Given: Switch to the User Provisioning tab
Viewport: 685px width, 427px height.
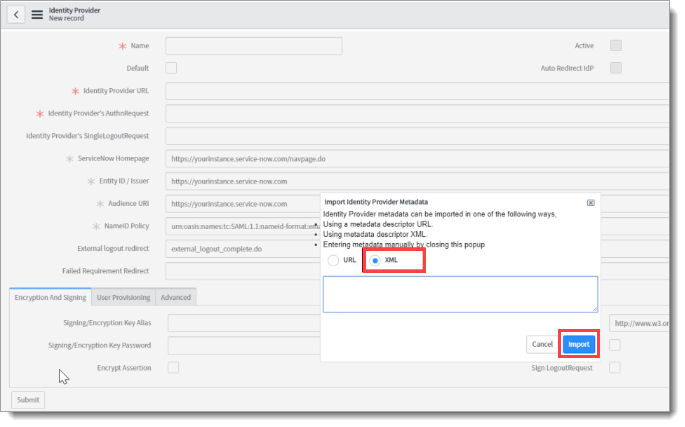Looking at the screenshot, I should click(x=123, y=297).
